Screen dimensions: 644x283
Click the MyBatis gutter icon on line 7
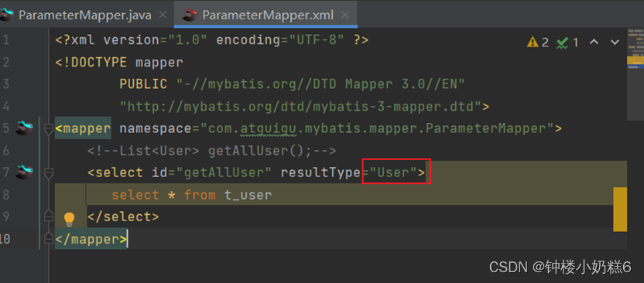[x=24, y=172]
